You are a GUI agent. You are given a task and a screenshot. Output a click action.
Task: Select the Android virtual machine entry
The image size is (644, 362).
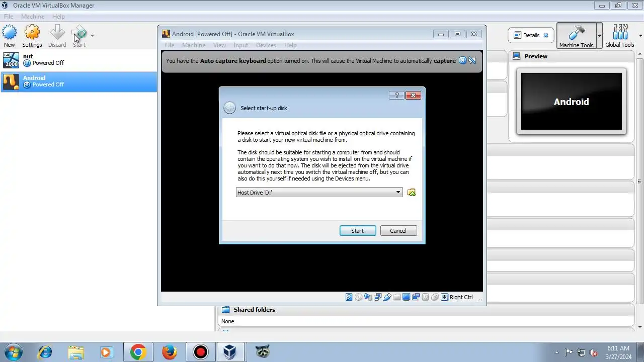pos(78,81)
